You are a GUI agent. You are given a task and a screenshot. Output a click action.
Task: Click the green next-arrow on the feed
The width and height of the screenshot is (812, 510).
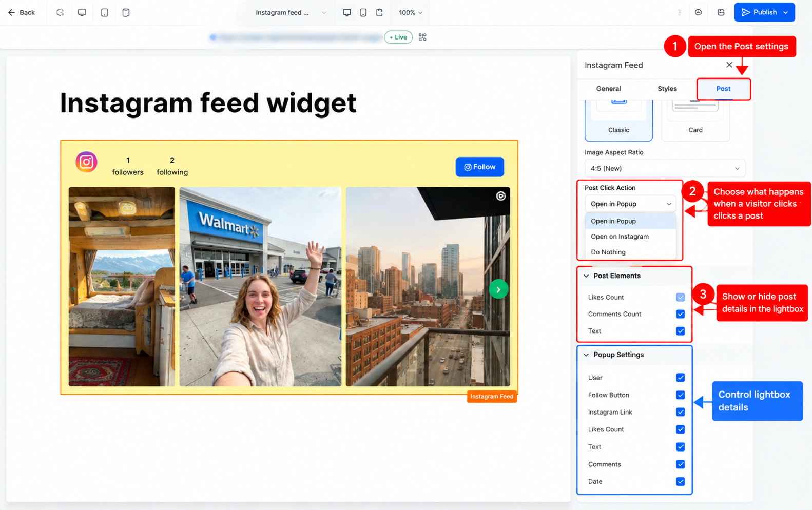tap(498, 289)
